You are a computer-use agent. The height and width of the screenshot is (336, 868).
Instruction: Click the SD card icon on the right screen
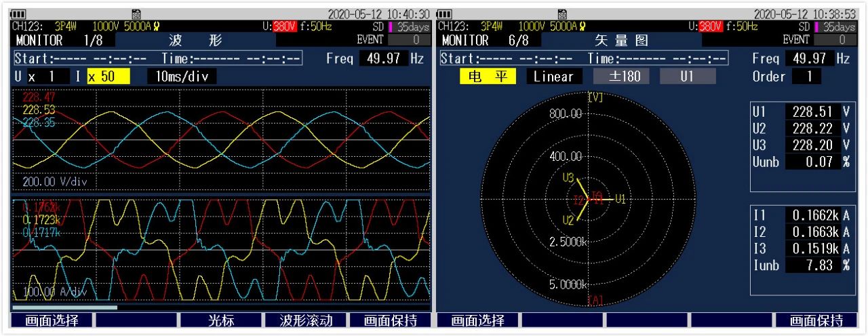(x=562, y=14)
